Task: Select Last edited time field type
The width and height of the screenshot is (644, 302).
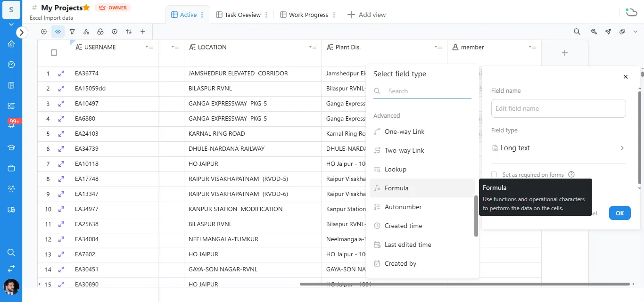Action: click(422, 245)
